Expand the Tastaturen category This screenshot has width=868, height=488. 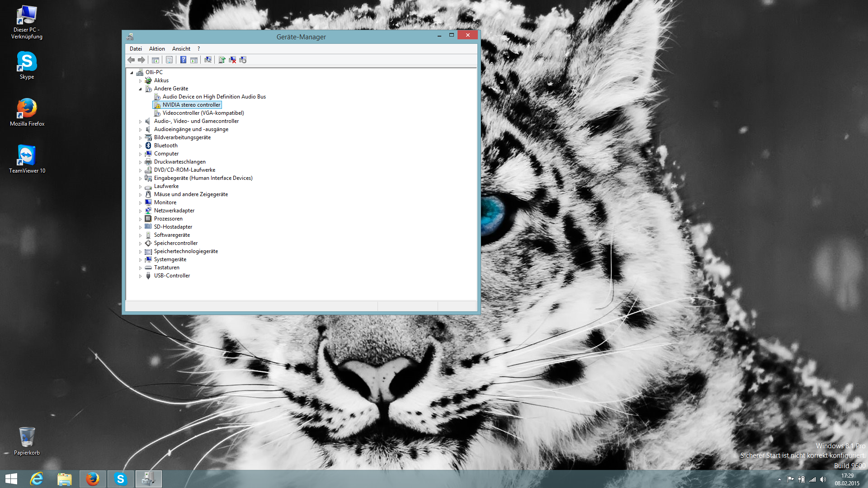[x=140, y=268]
